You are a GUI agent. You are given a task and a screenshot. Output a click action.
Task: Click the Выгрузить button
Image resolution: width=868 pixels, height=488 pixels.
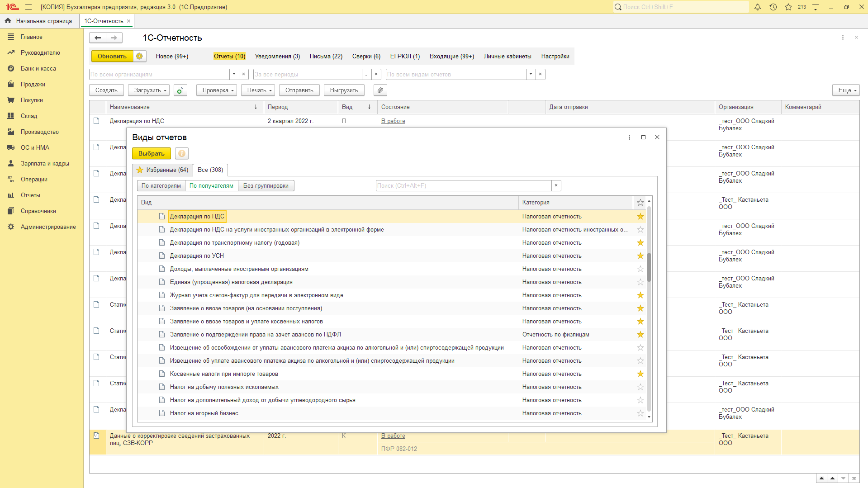click(x=344, y=90)
